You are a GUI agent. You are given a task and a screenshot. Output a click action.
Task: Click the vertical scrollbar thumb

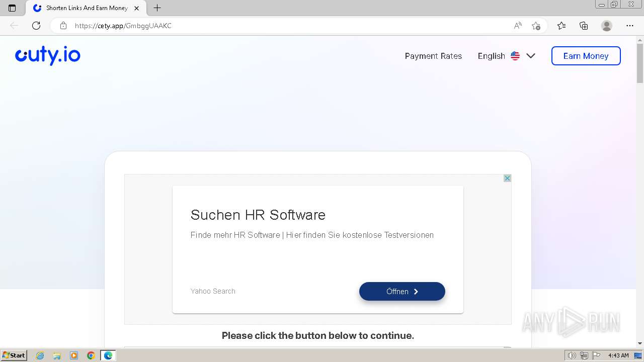coord(640,64)
